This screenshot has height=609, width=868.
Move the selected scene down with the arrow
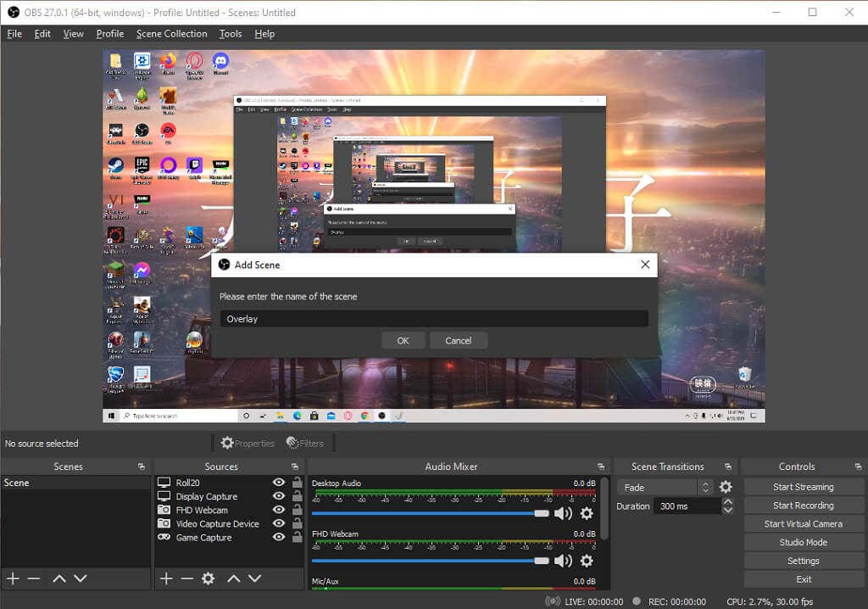80,578
